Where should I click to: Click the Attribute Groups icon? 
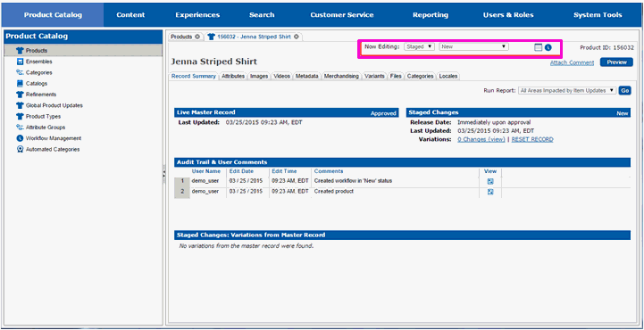pos(20,128)
